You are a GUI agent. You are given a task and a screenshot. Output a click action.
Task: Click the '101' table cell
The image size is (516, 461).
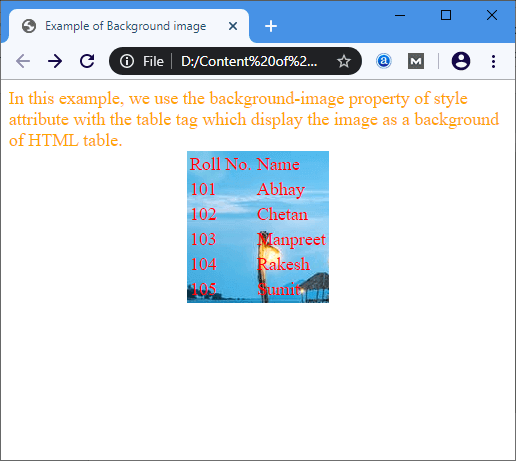(x=203, y=189)
